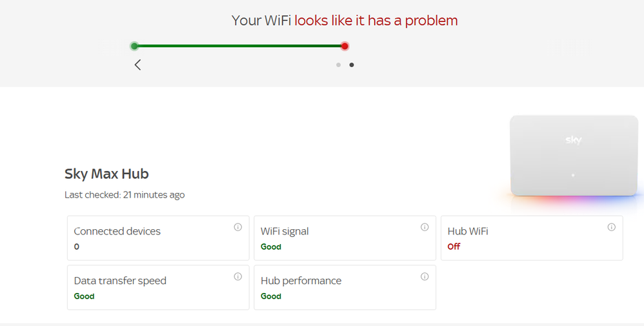Open the Hub performance card

pyautogui.click(x=345, y=287)
